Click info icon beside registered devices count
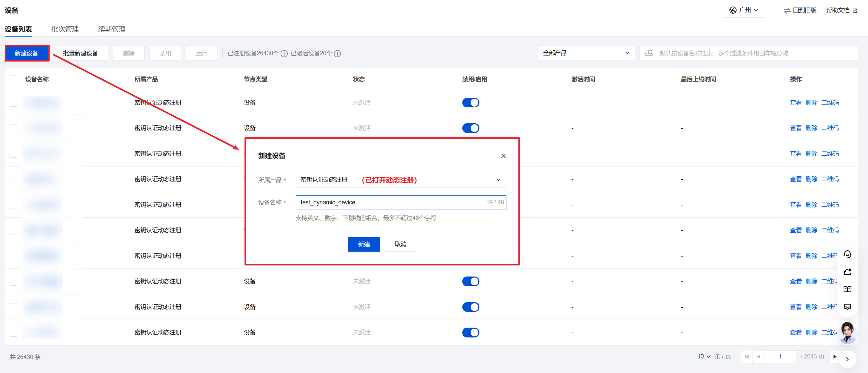 (x=284, y=53)
